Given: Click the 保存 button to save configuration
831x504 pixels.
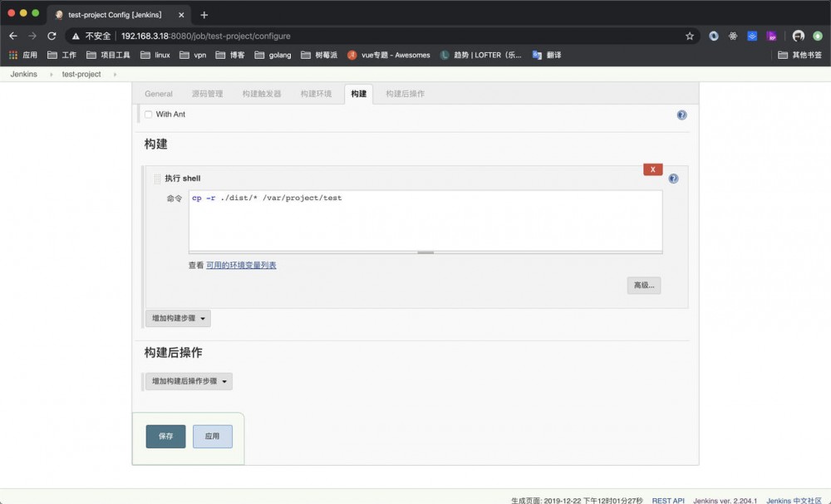Looking at the screenshot, I should coord(165,436).
